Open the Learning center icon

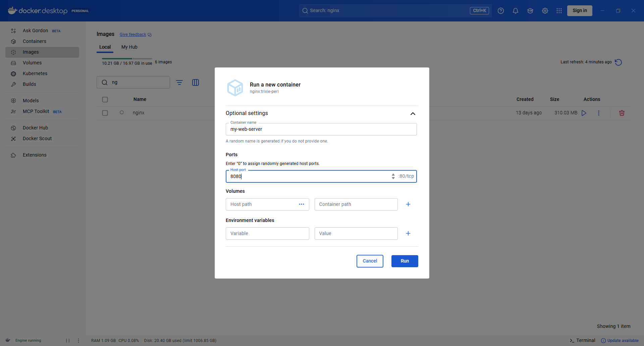(530, 11)
